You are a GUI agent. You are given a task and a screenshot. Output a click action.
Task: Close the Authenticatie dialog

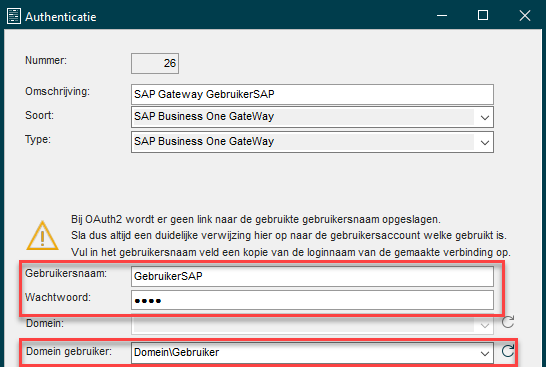coord(525,16)
